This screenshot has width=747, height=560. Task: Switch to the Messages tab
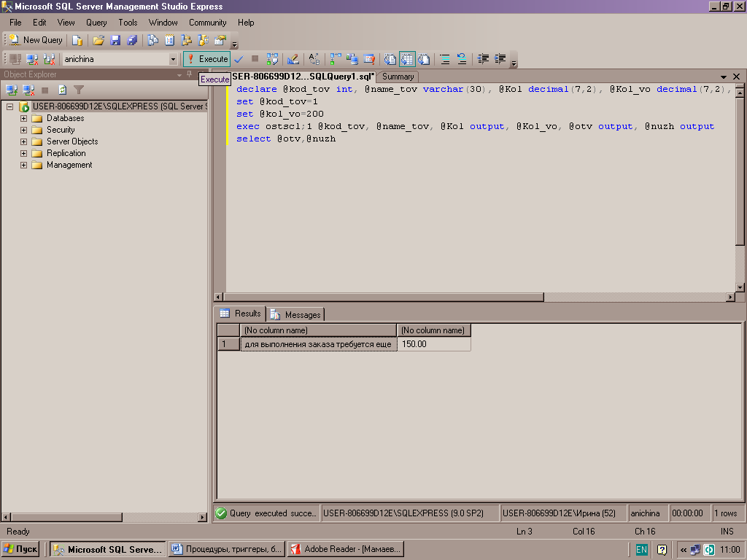coord(296,315)
